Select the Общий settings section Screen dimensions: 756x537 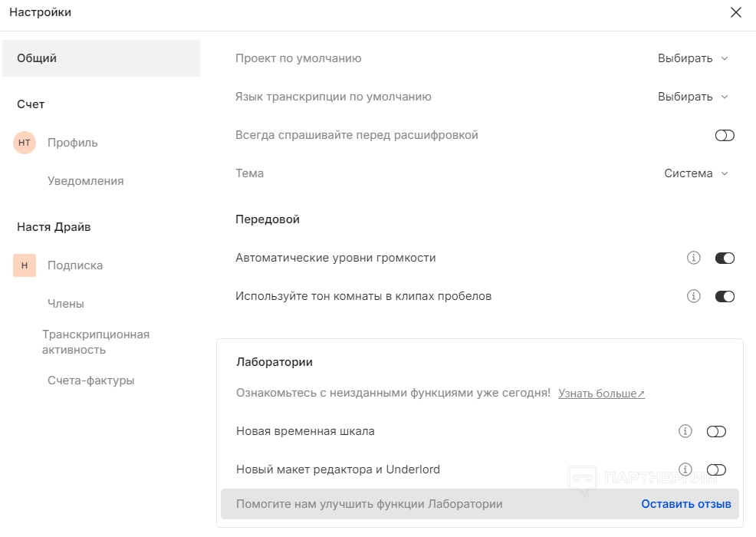coord(101,58)
